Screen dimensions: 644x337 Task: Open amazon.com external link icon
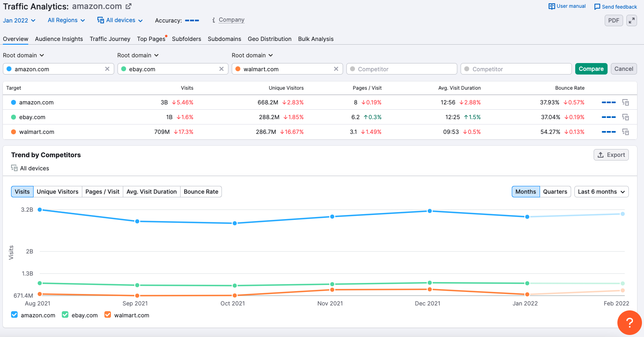(129, 6)
